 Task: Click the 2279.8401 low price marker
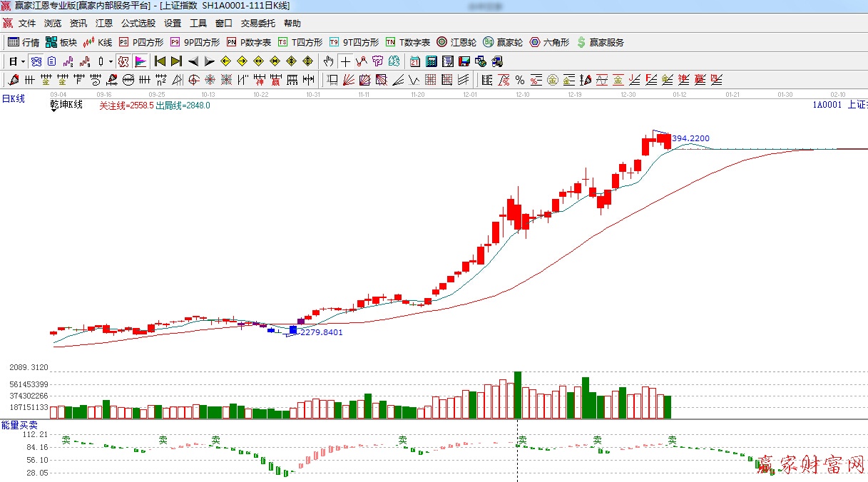(320, 332)
